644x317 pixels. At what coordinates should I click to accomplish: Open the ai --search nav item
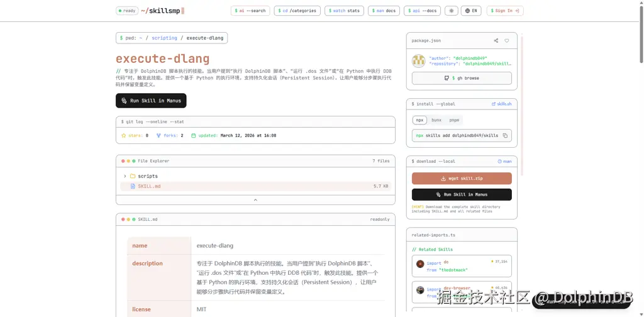[250, 11]
